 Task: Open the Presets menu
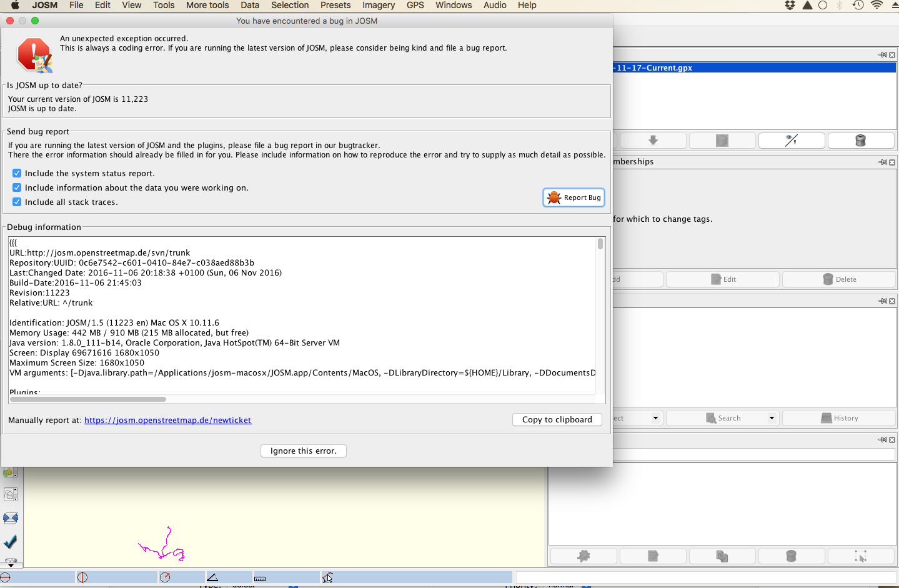335,5
